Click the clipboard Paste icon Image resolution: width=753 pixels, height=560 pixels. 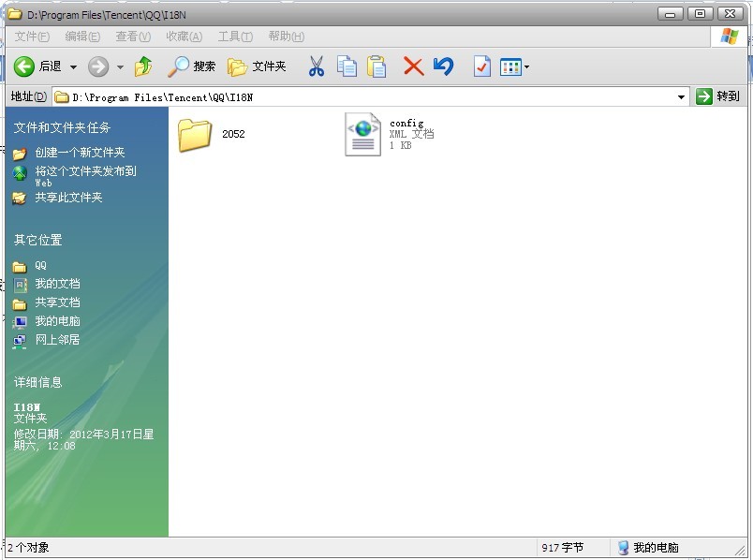(x=376, y=66)
